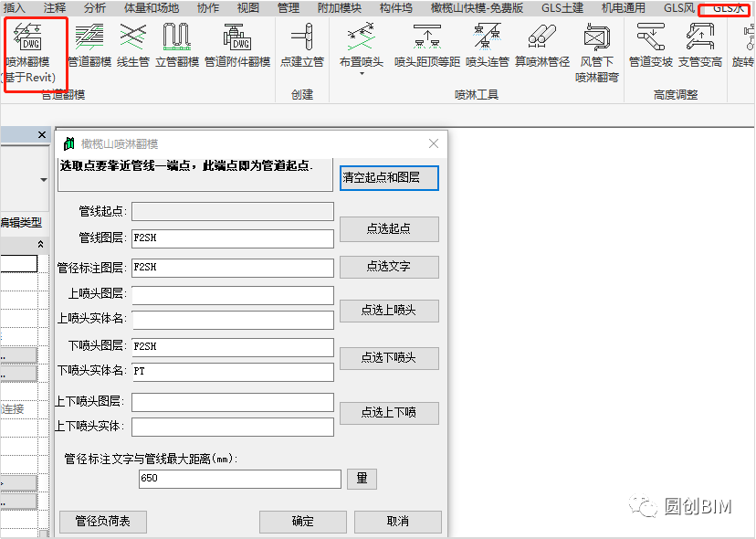The width and height of the screenshot is (756, 539).
Task: Click the 编辑类型 button
Action: (x=21, y=223)
